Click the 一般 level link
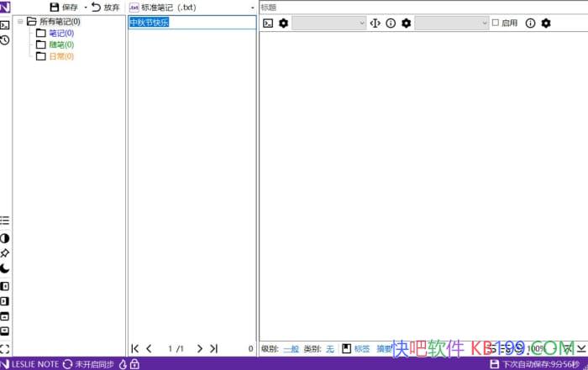Viewport: 588px width, 370px height. click(291, 348)
